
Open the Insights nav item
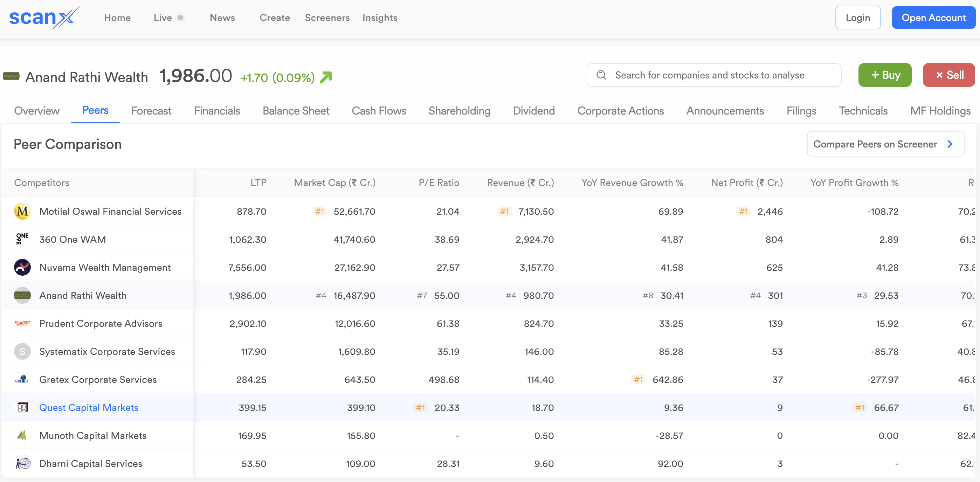click(380, 18)
